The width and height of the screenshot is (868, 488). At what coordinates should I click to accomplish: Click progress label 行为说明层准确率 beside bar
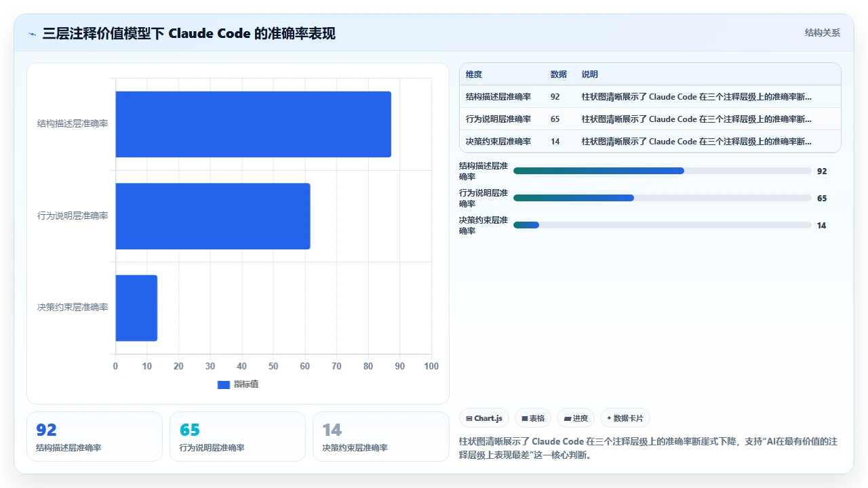tap(484, 198)
